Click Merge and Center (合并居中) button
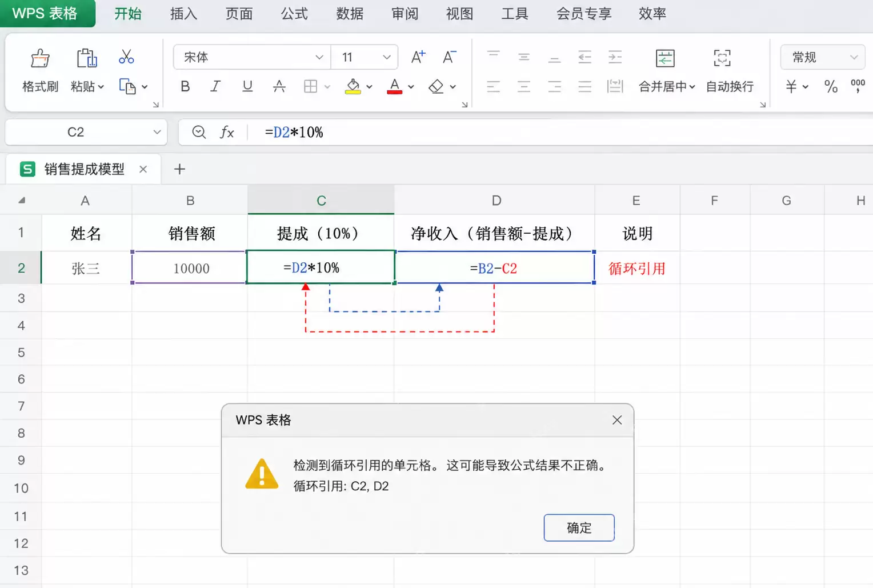This screenshot has width=873, height=588. coord(666,71)
